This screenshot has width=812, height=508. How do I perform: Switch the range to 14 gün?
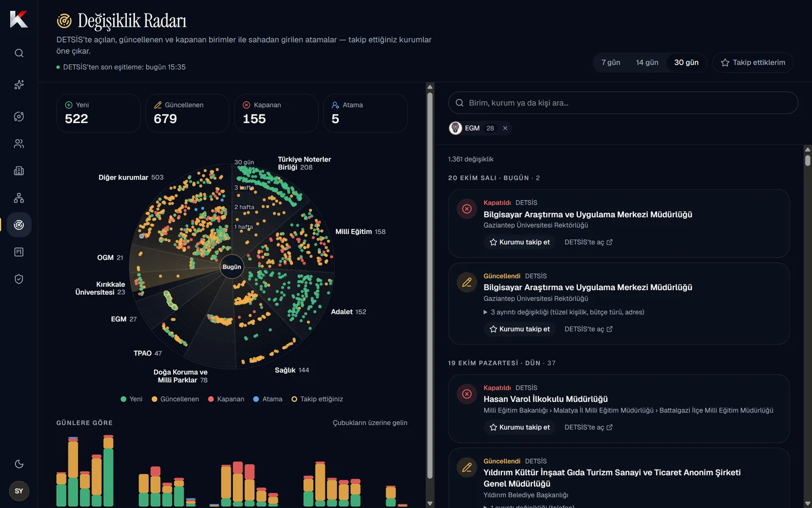coord(647,63)
